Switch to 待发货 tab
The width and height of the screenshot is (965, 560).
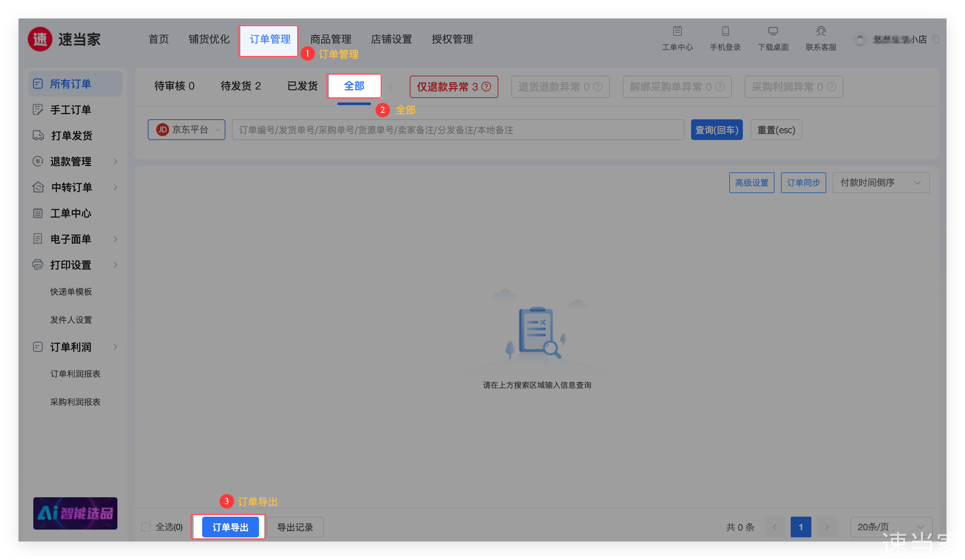coord(241,86)
